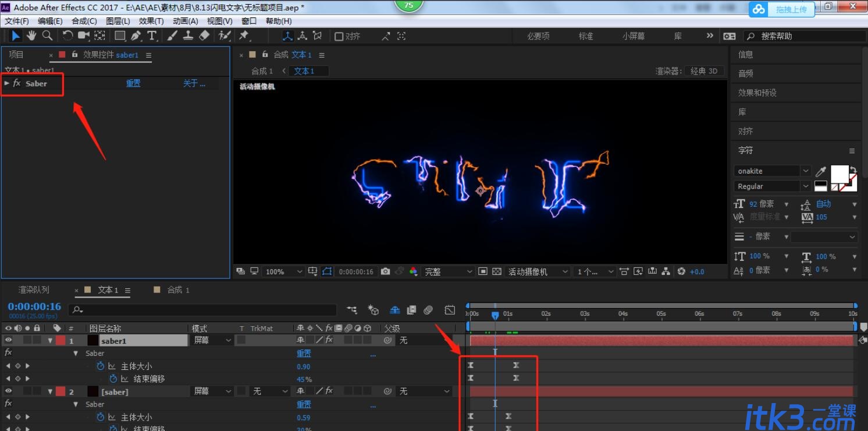Toggle stopwatch for [saber] 主体大小
The height and width of the screenshot is (431, 868).
pos(100,417)
